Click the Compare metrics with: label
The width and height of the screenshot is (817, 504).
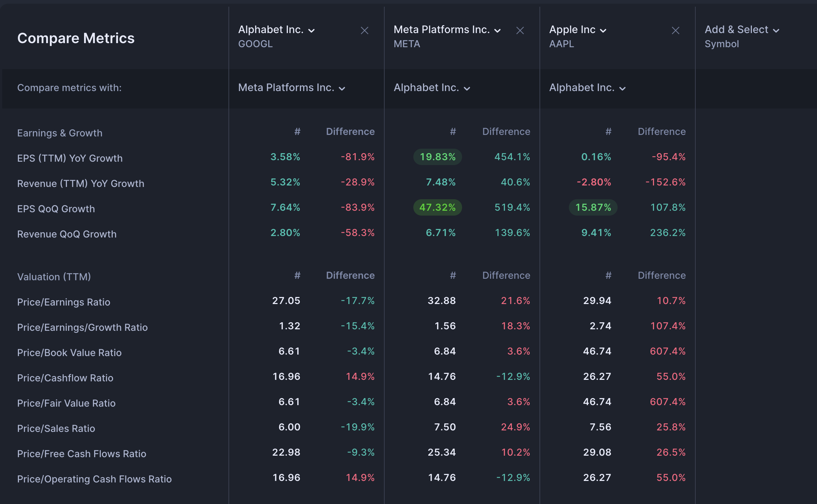tap(70, 88)
